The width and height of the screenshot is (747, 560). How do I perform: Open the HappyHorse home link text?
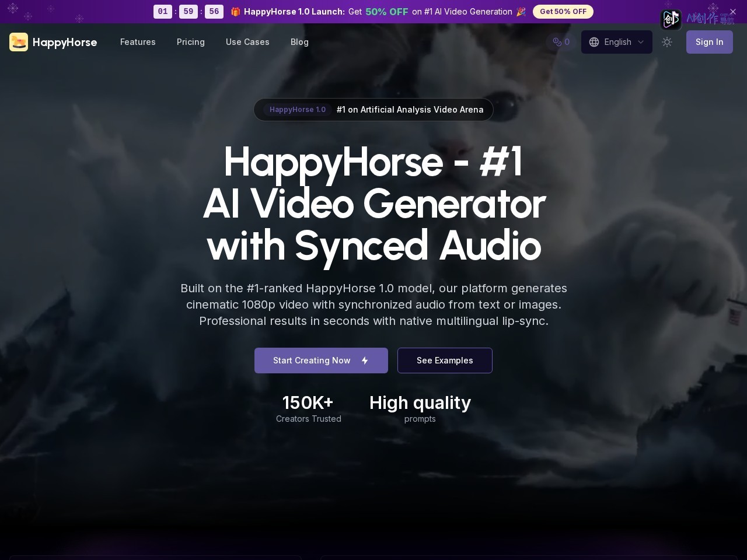click(65, 42)
